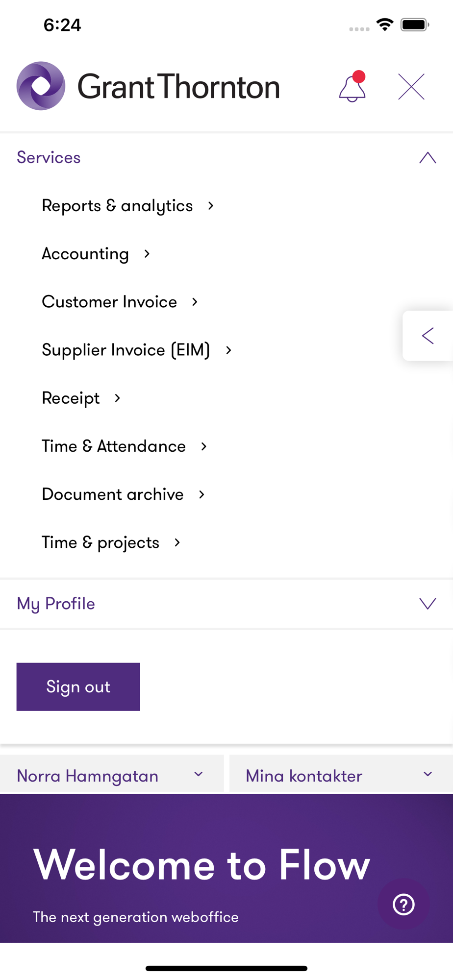Screen dimensions: 453x980
Task: Close the menu with X icon
Action: click(411, 87)
